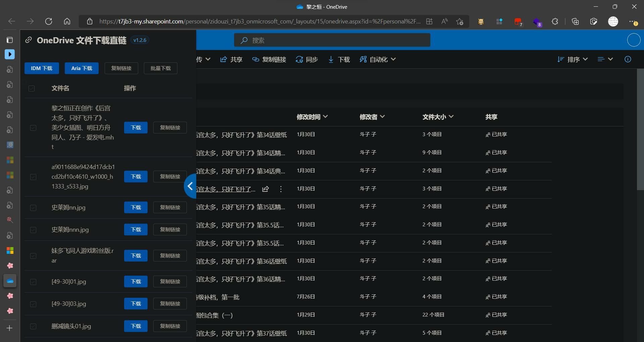Click the Aria 下载 button
Screen dimensions: 644x342
point(82,68)
